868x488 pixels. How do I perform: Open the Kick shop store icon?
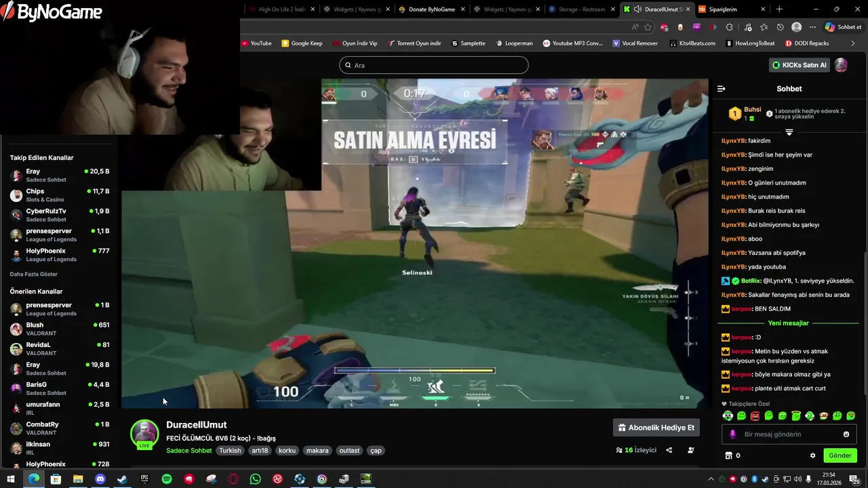[729, 455]
